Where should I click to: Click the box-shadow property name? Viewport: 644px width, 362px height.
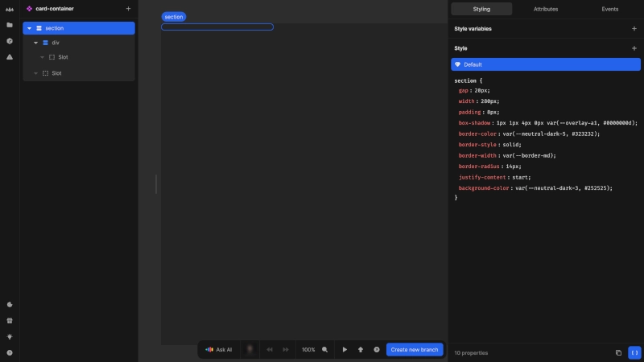click(x=474, y=123)
